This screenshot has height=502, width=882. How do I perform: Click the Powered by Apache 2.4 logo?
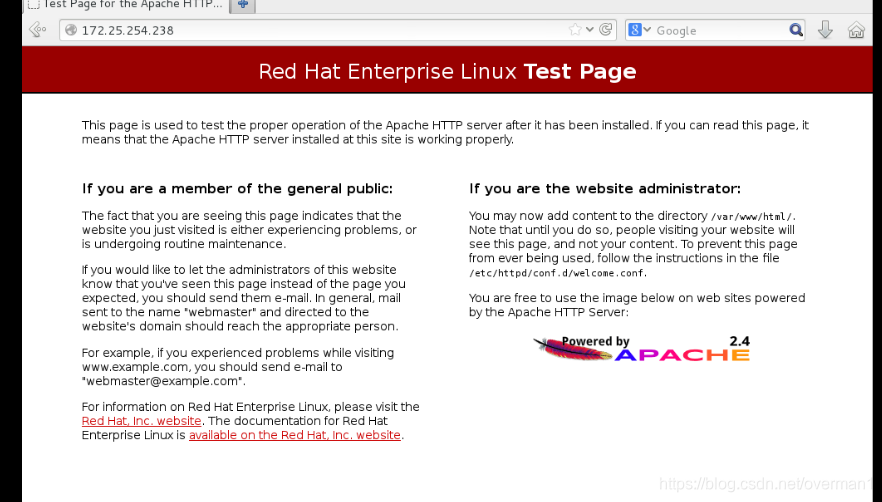coord(641,348)
